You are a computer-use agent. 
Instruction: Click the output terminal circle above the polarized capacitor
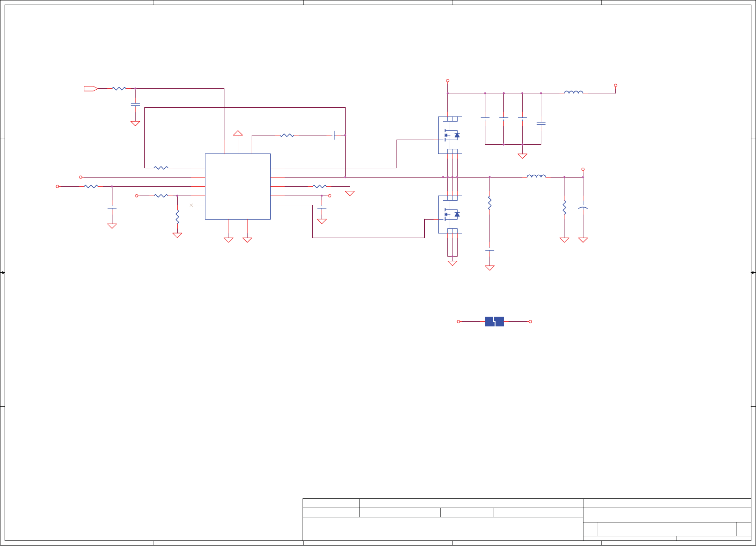point(583,169)
